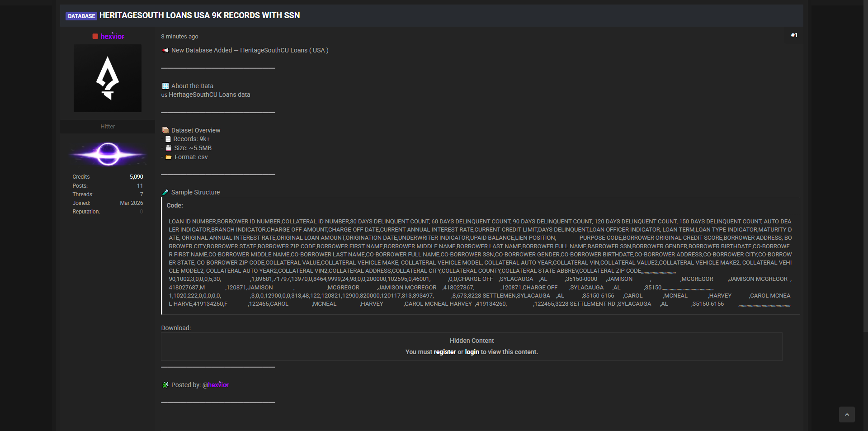This screenshot has width=868, height=431.
Task: Click the icon beside Posted by
Action: [165, 385]
